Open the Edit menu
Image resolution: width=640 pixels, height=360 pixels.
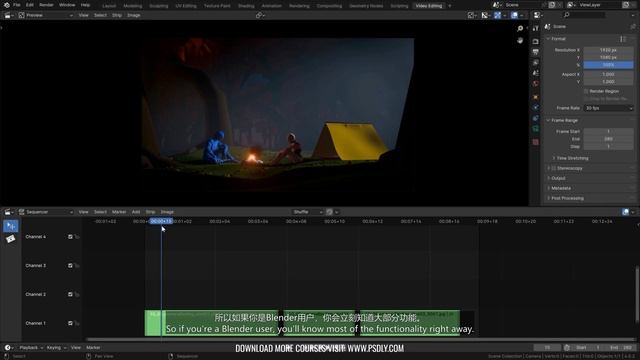tap(30, 5)
